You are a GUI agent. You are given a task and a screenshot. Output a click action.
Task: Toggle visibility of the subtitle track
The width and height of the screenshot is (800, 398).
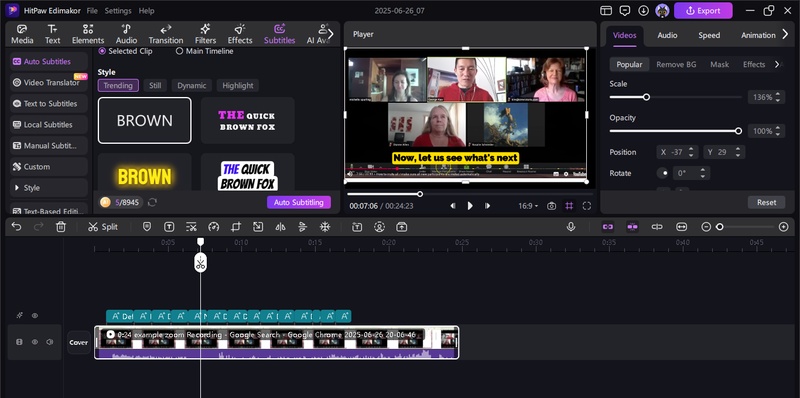[35, 316]
